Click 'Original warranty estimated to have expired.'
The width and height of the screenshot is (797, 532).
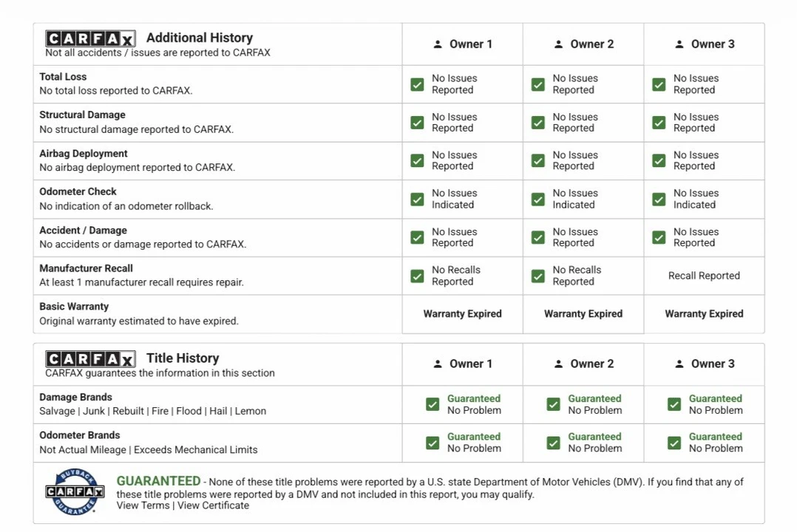(x=139, y=321)
